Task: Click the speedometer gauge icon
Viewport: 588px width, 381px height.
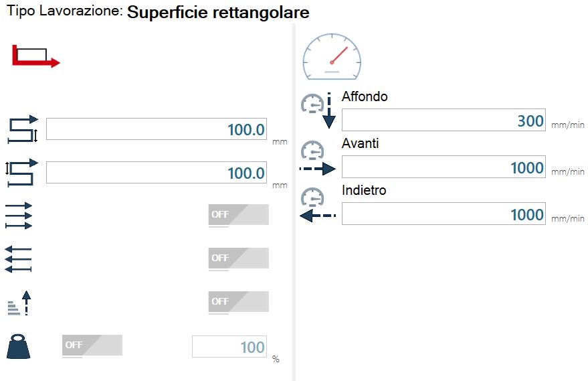Action: pos(332,57)
